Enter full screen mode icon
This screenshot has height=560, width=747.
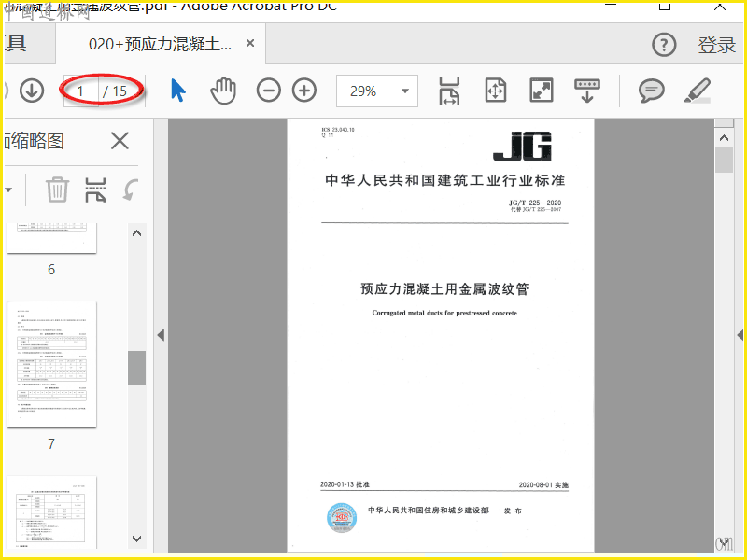coord(542,91)
